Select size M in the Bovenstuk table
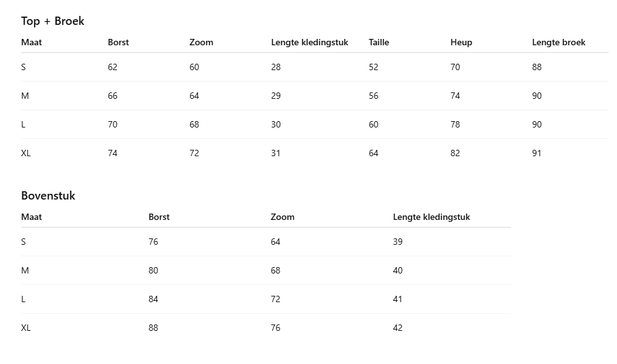The image size is (617, 364). tap(25, 270)
